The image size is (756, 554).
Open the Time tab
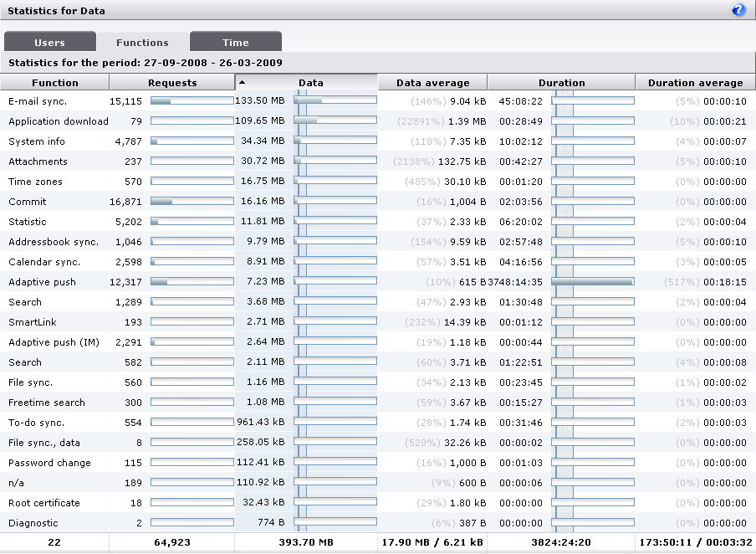pos(235,43)
